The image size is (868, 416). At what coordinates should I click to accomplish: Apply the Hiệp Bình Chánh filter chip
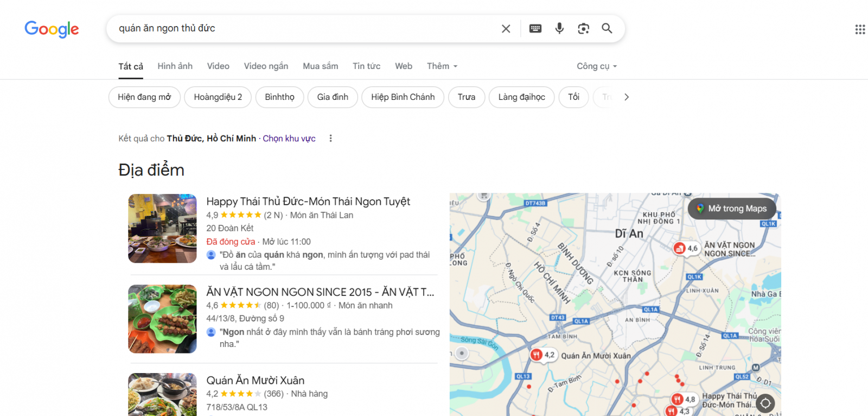pos(403,97)
